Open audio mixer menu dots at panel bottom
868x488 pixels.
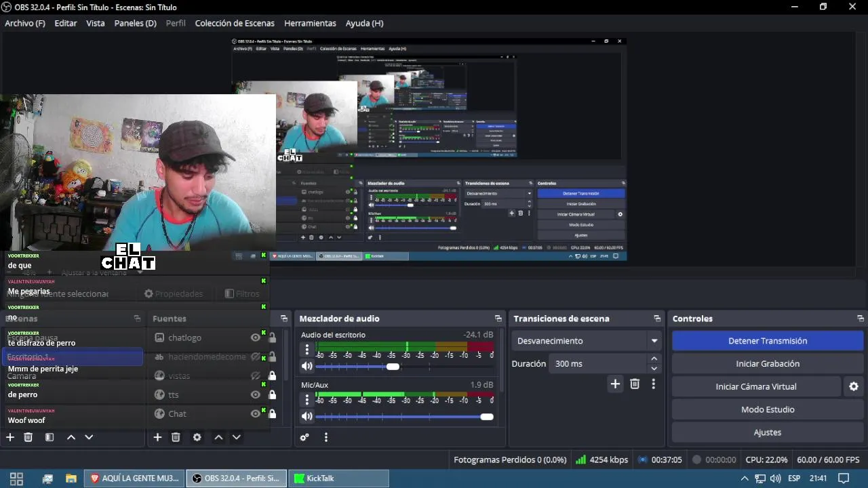326,437
